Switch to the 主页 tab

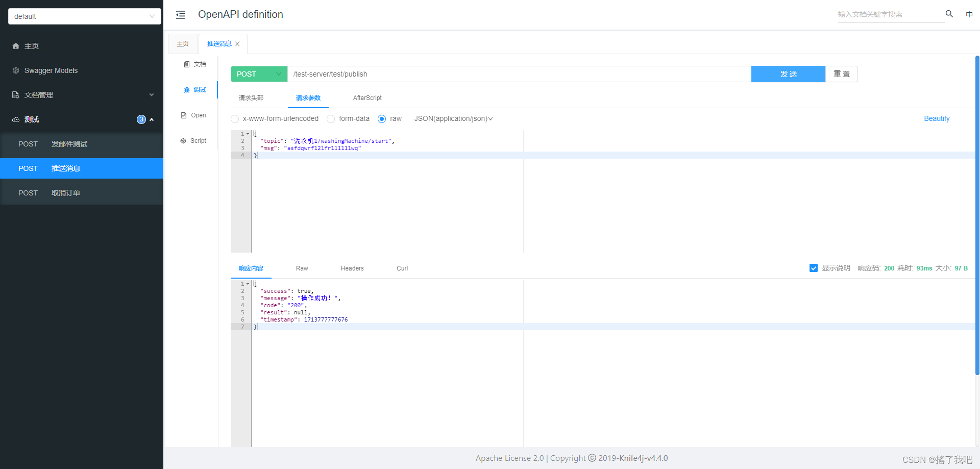point(183,44)
